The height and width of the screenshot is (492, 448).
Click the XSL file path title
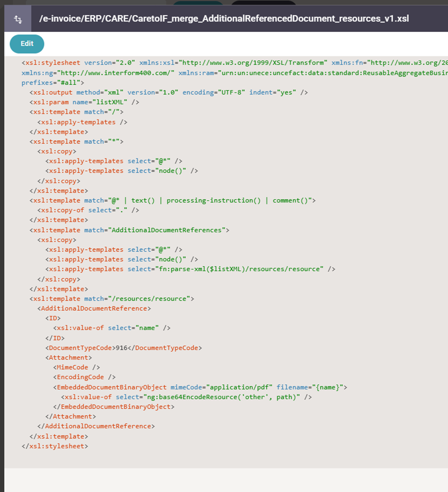[x=224, y=19]
